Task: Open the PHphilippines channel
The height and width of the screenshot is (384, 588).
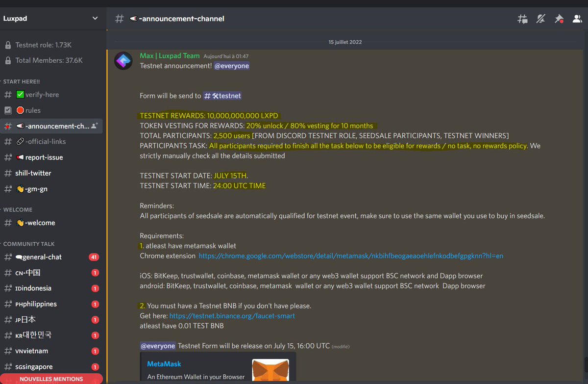Action: click(x=51, y=304)
